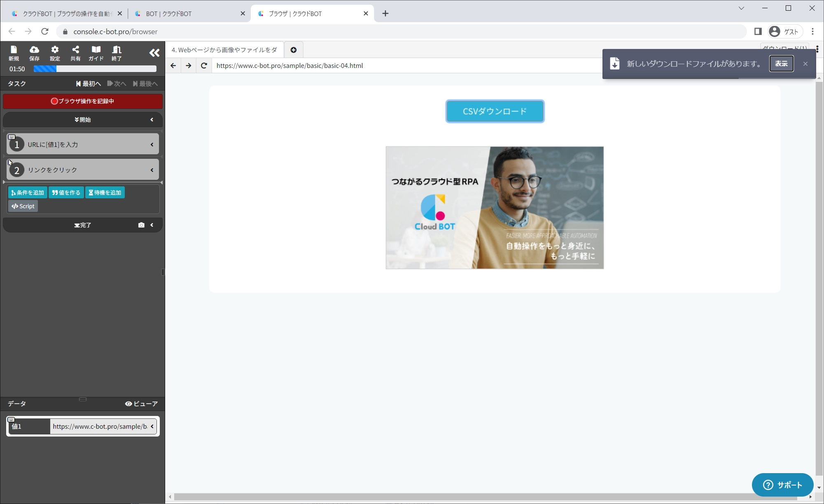Expand the 値1 data row chevron

(152, 426)
